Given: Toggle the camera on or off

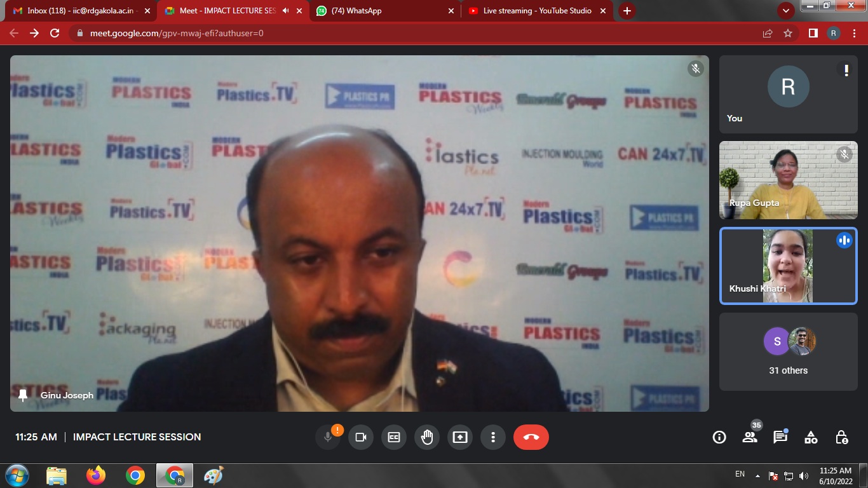Looking at the screenshot, I should (361, 437).
